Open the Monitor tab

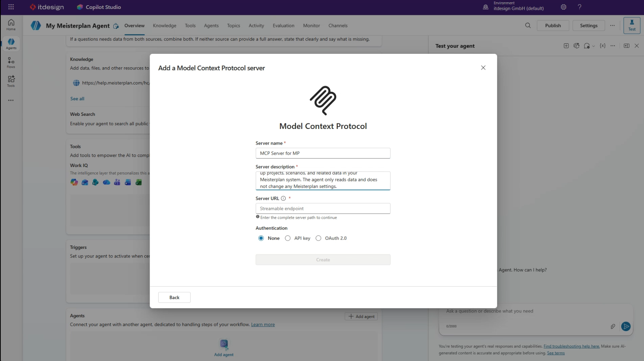pyautogui.click(x=312, y=25)
